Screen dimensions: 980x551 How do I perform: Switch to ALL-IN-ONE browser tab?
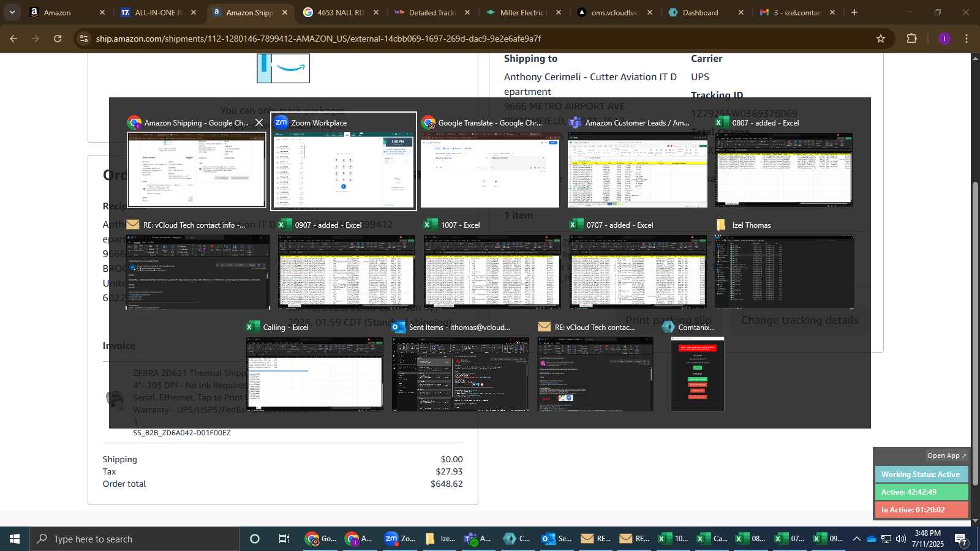[x=159, y=12]
